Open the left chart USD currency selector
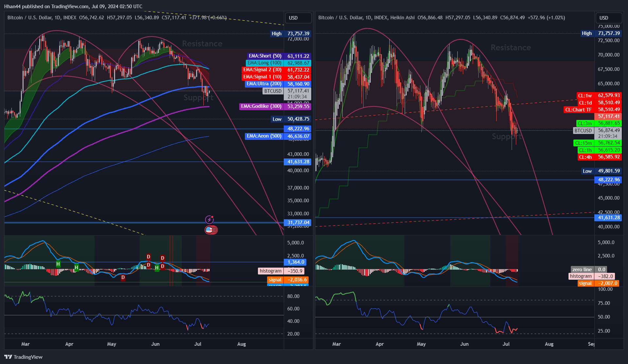Viewport: 628px width, 364px height. coord(298,18)
